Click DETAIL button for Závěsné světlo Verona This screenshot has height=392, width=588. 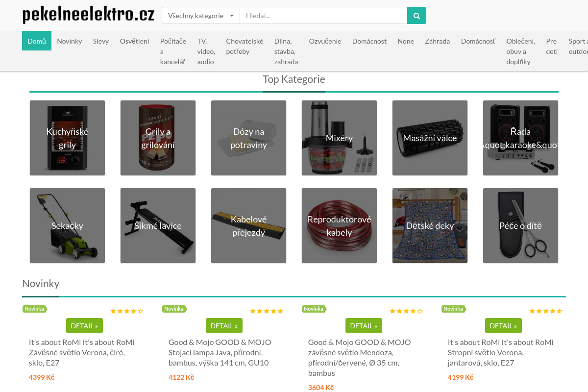pyautogui.click(x=84, y=326)
